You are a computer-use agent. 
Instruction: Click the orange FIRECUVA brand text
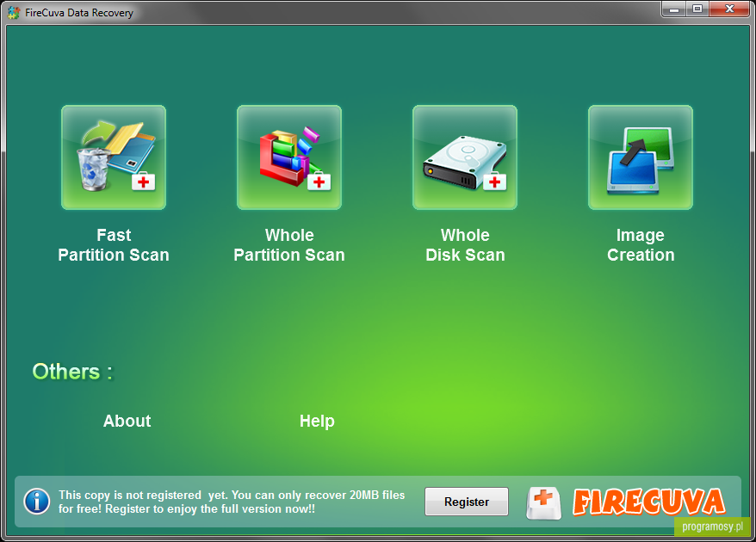pyautogui.click(x=649, y=502)
